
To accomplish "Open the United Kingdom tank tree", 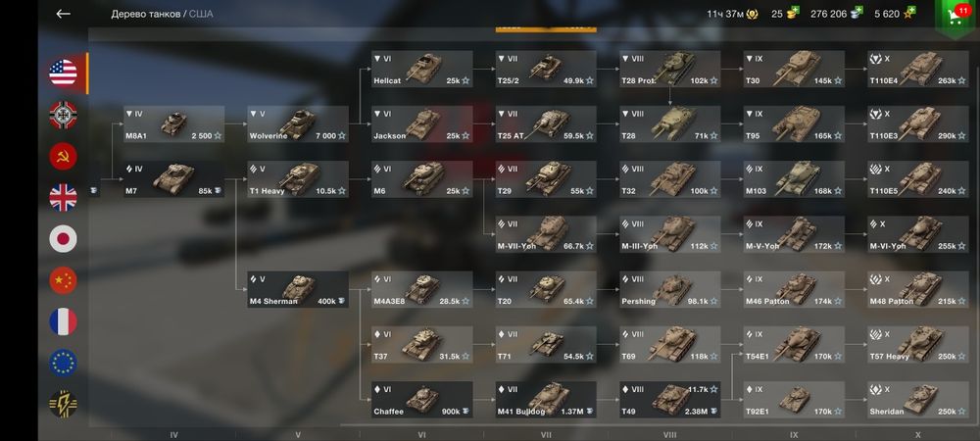I will coord(63,197).
